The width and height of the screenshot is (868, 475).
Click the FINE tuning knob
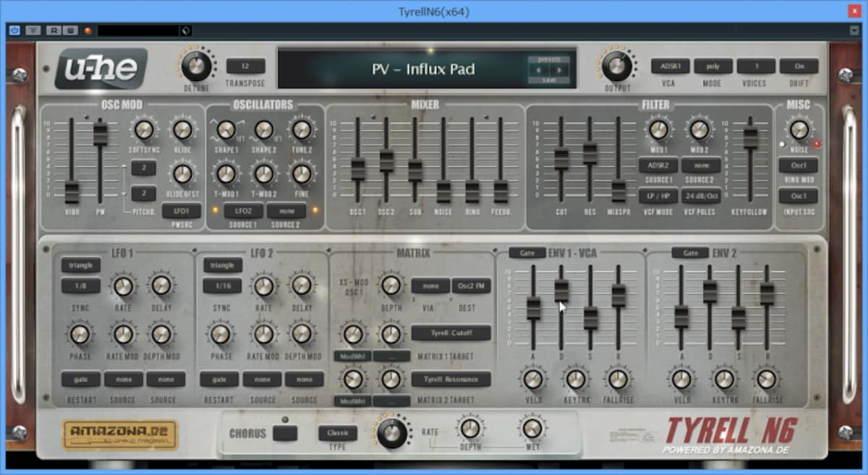(301, 174)
